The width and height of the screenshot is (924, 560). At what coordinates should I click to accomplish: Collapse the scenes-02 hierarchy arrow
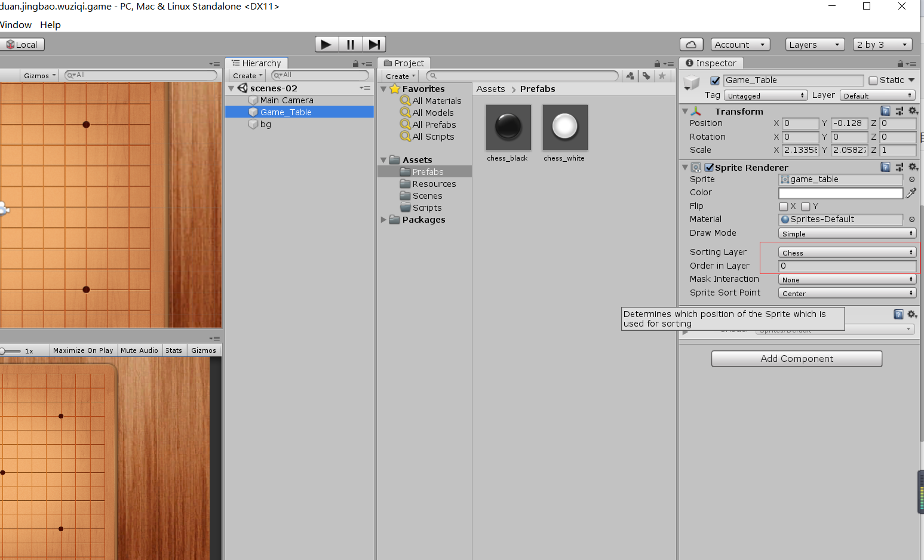tap(231, 87)
